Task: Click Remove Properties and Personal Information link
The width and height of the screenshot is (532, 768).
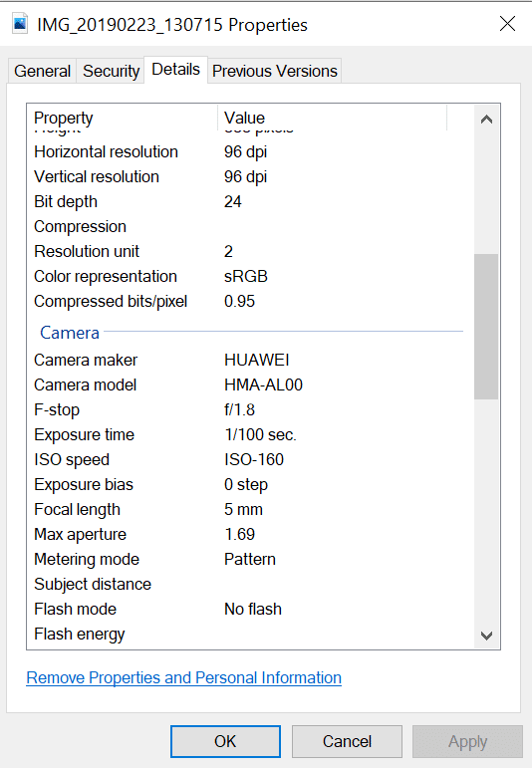Action: pos(183,678)
